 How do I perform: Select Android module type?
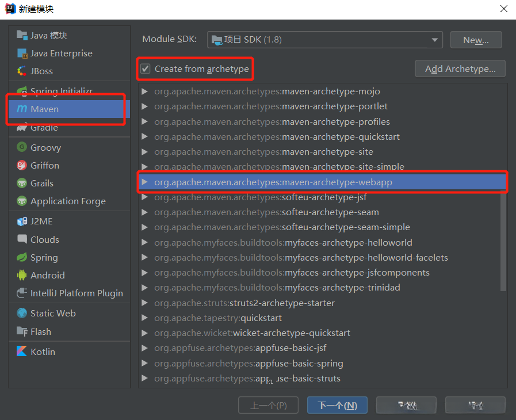coord(70,275)
